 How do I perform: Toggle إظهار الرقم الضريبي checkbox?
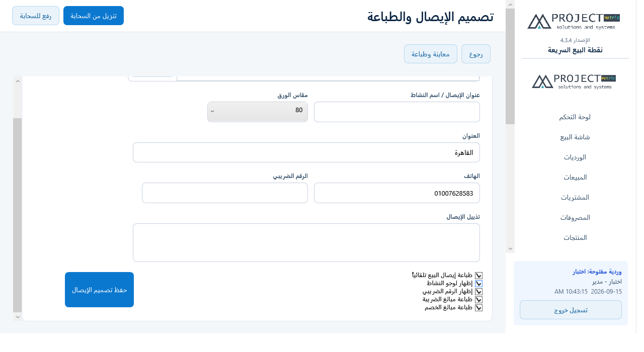479,292
